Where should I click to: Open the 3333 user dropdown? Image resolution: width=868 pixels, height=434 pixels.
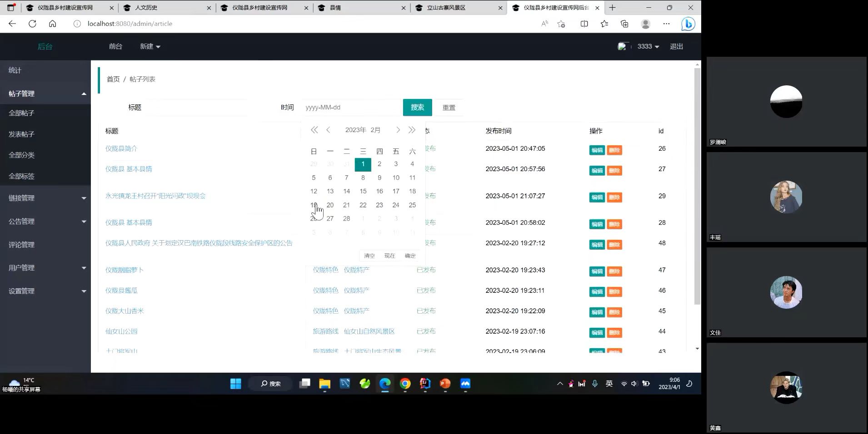tap(648, 46)
